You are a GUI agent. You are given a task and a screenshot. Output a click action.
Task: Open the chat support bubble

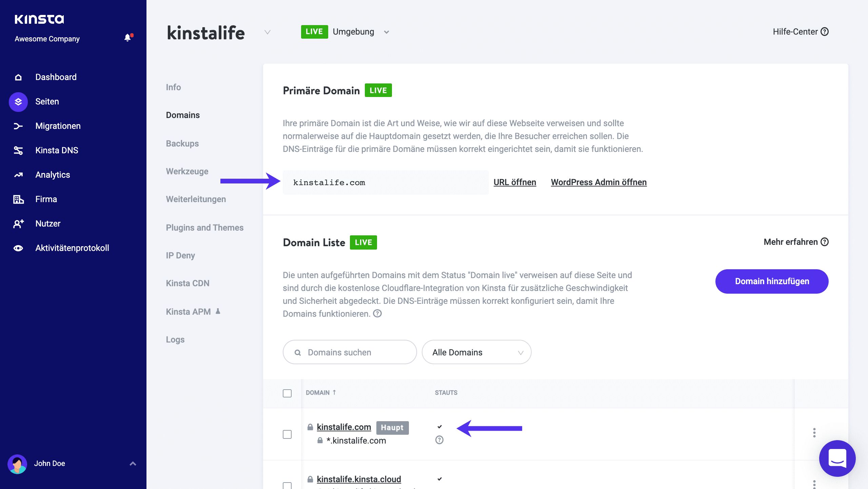coord(837,458)
